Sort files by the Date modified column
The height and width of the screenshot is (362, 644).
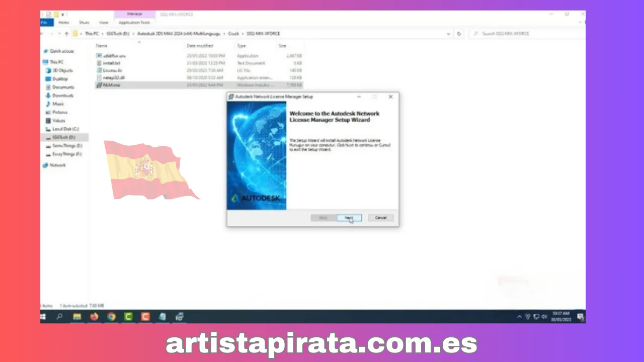(200, 46)
